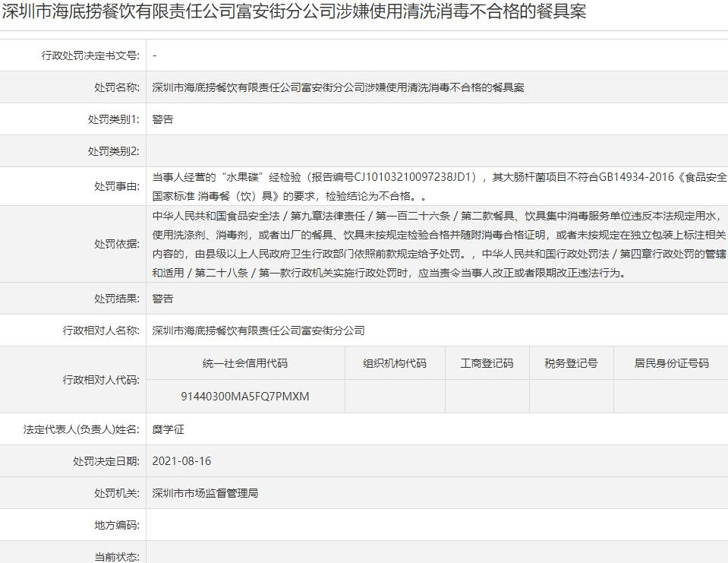The image size is (728, 563).
Task: Click the 警告 value beside 处罚结果
Action: [x=162, y=299]
